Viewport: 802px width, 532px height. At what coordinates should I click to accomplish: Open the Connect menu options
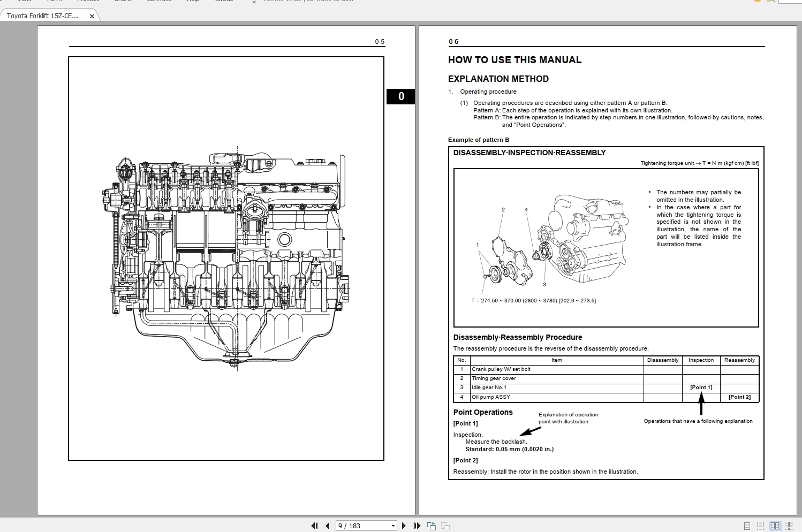pos(159,1)
